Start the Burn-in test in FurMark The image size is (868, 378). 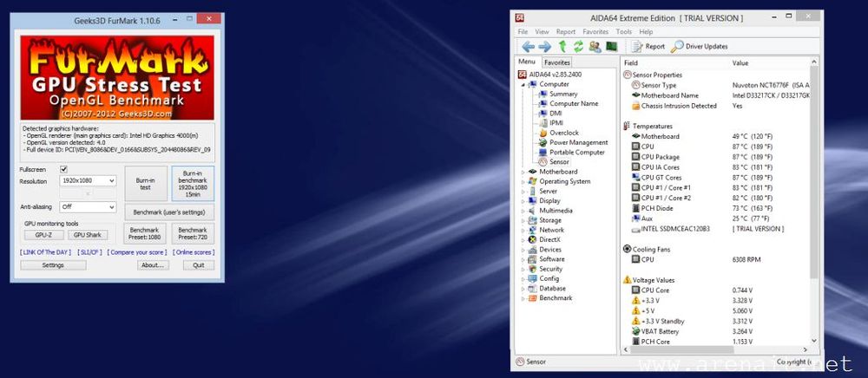click(145, 183)
